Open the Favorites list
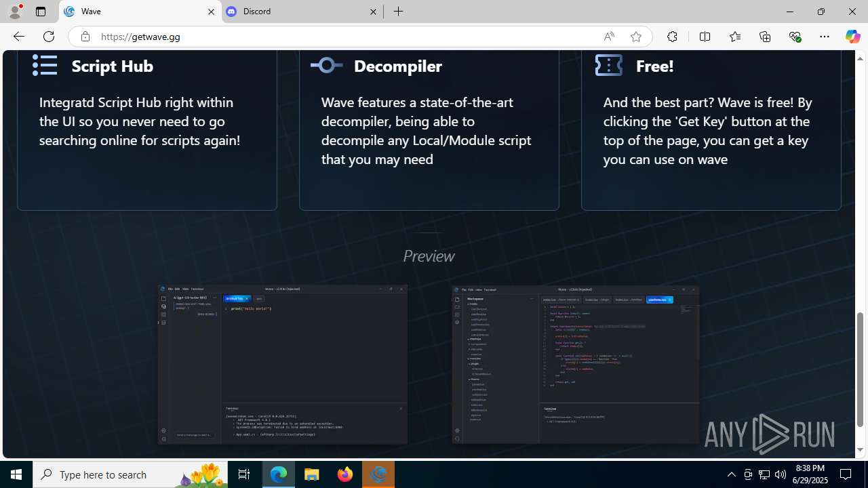The height and width of the screenshot is (488, 868). tap(734, 37)
